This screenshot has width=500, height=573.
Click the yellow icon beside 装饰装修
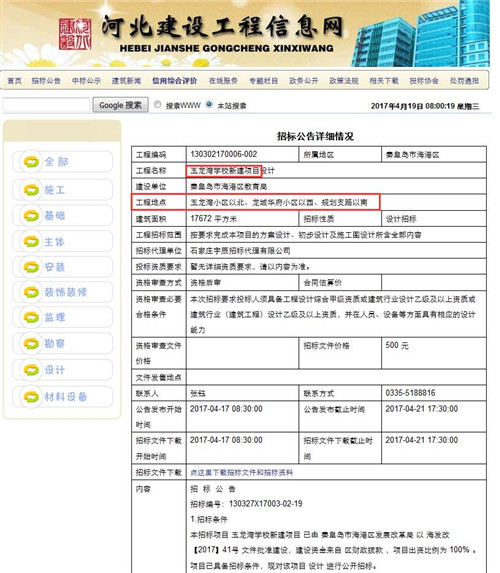(31, 292)
